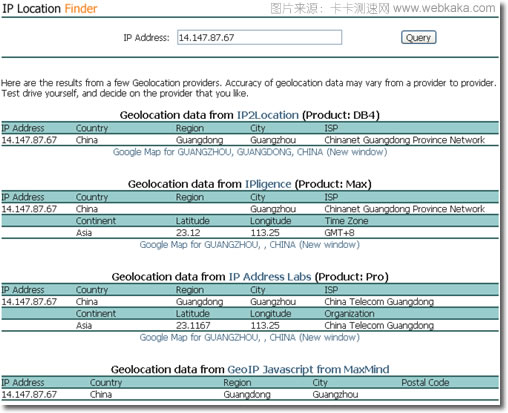Select latitude value 23.12 in IPligence table
Image resolution: width=508 pixels, height=413 pixels.
coord(188,233)
